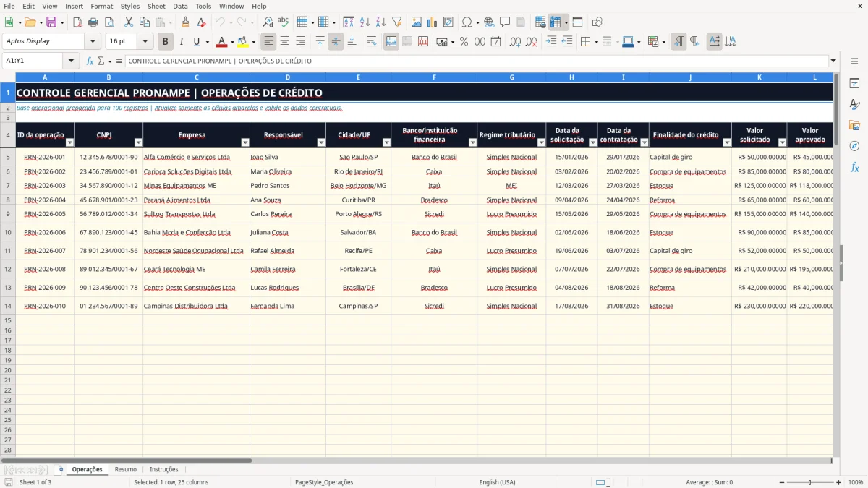Open the Font Size dropdown
This screenshot has width=868, height=488.
[x=145, y=42]
